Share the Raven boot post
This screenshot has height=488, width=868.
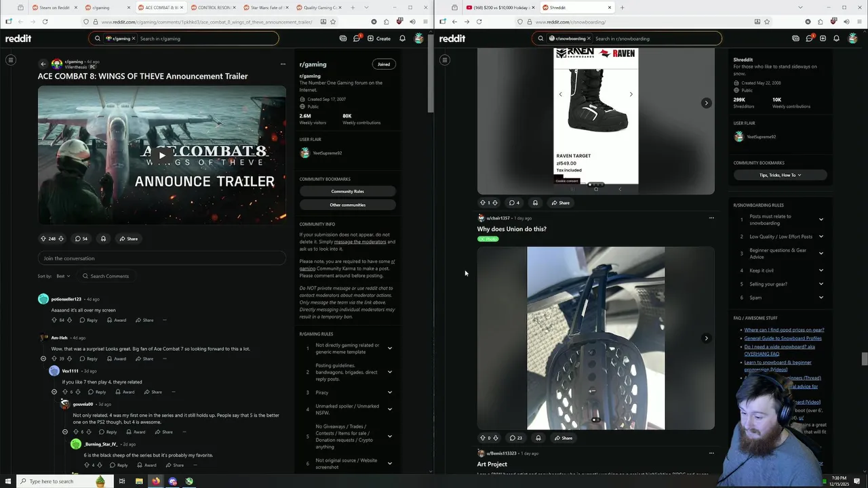(560, 203)
